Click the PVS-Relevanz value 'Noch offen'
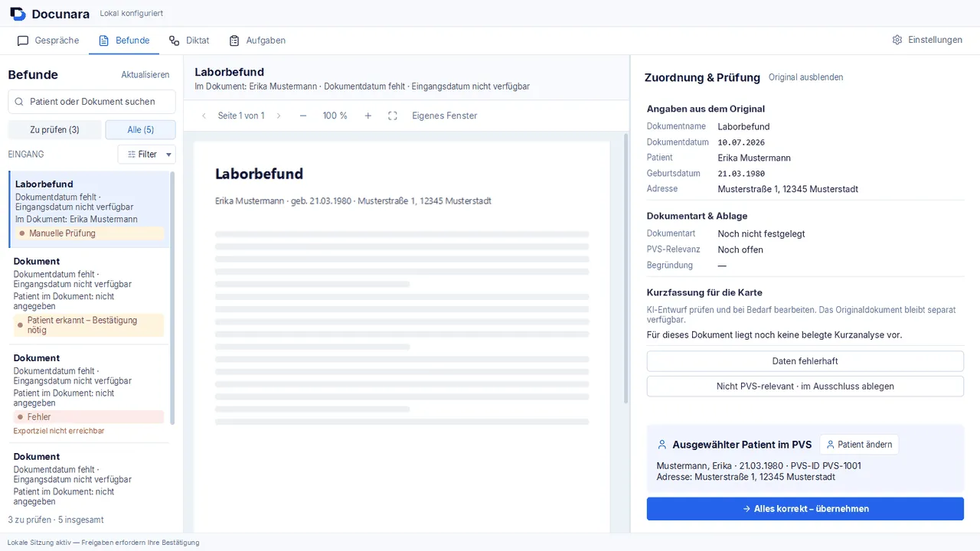Image resolution: width=980 pixels, height=551 pixels. [x=740, y=249]
